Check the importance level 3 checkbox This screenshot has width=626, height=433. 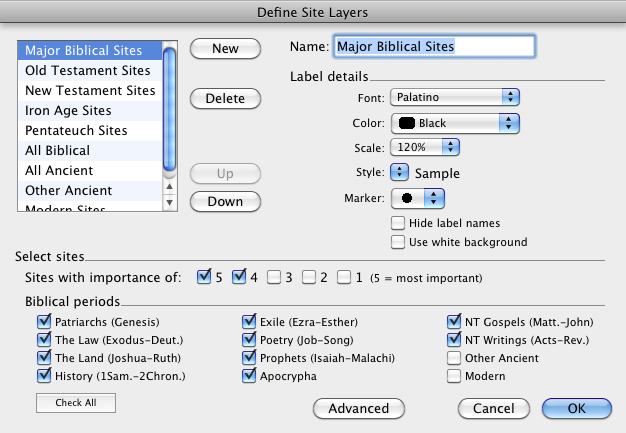click(274, 277)
